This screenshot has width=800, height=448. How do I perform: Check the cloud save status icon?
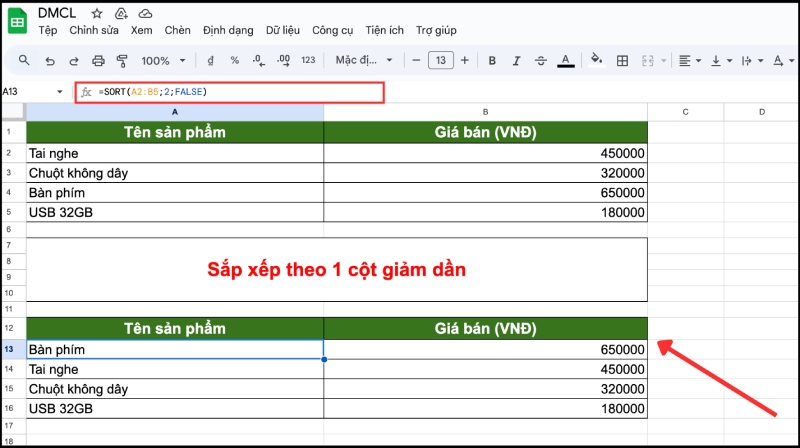point(145,14)
